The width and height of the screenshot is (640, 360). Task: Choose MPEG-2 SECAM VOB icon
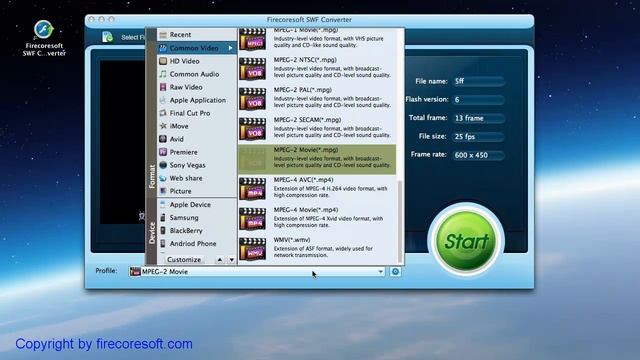point(253,129)
